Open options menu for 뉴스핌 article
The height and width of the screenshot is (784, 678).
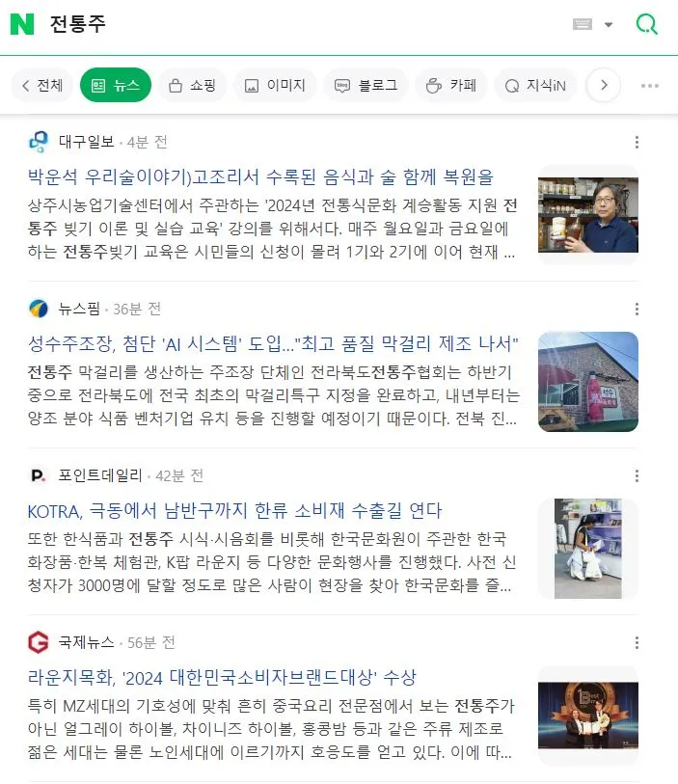(637, 309)
